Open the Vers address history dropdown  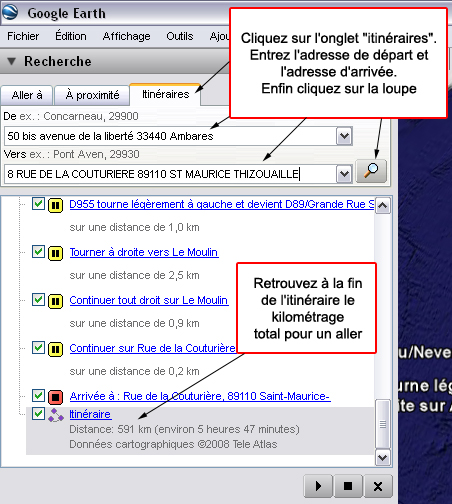point(344,174)
